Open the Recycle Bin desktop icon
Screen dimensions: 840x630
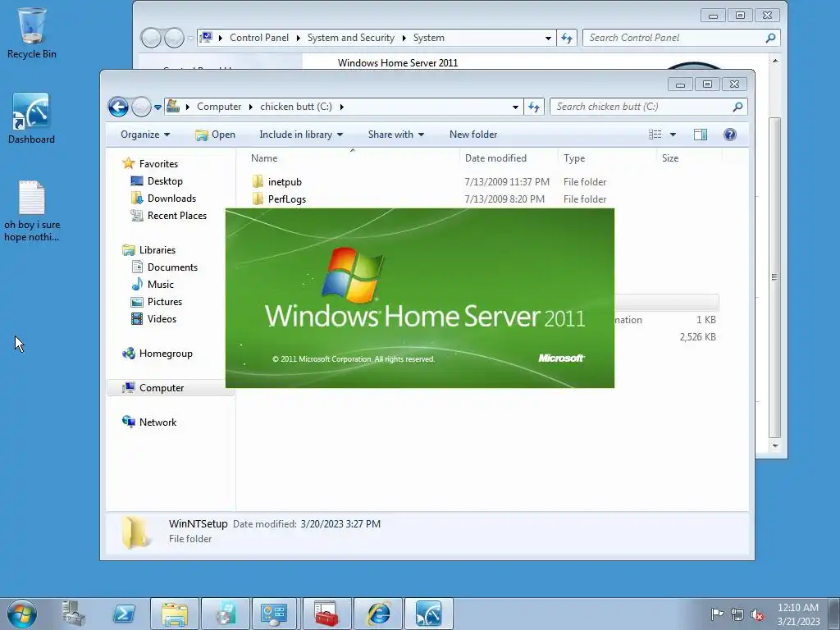tap(32, 32)
